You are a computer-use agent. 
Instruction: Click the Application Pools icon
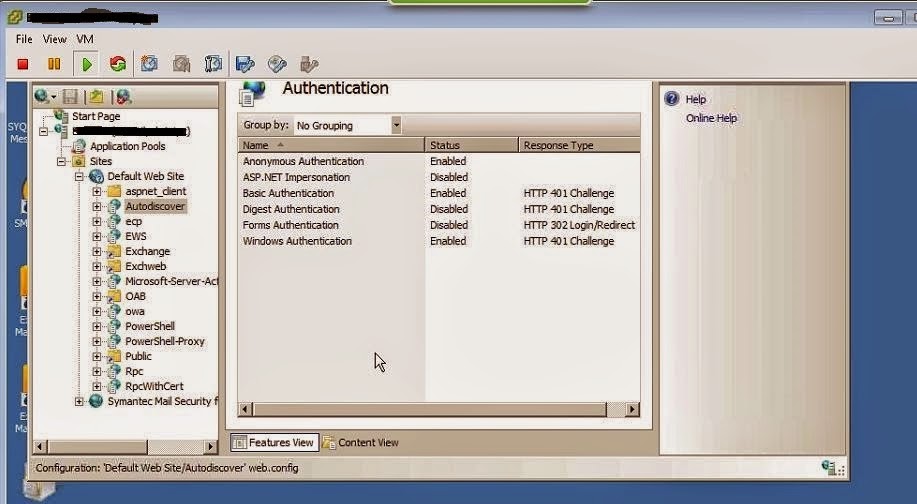point(79,146)
